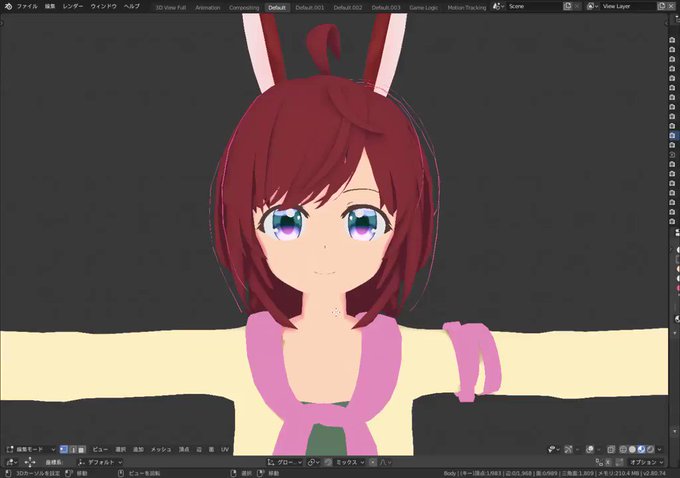
Task: Open the editor type selector in tool settings
Action: coord(11,462)
